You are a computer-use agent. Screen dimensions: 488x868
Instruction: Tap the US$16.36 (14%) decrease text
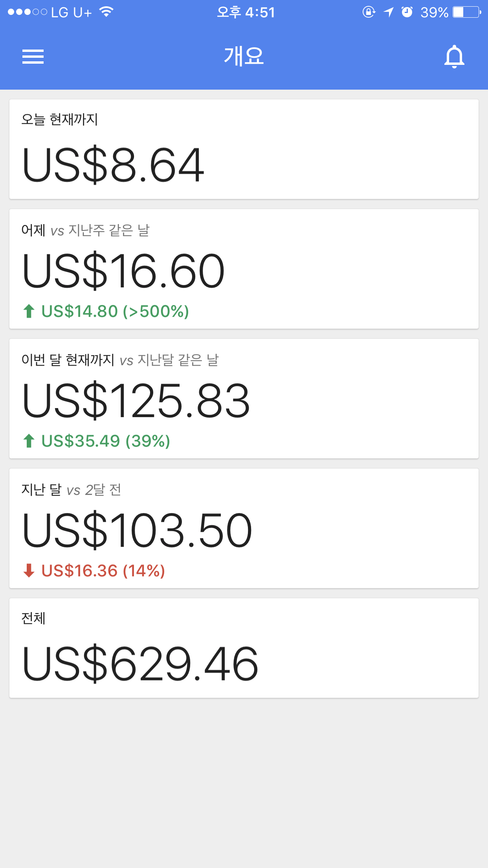point(103,571)
